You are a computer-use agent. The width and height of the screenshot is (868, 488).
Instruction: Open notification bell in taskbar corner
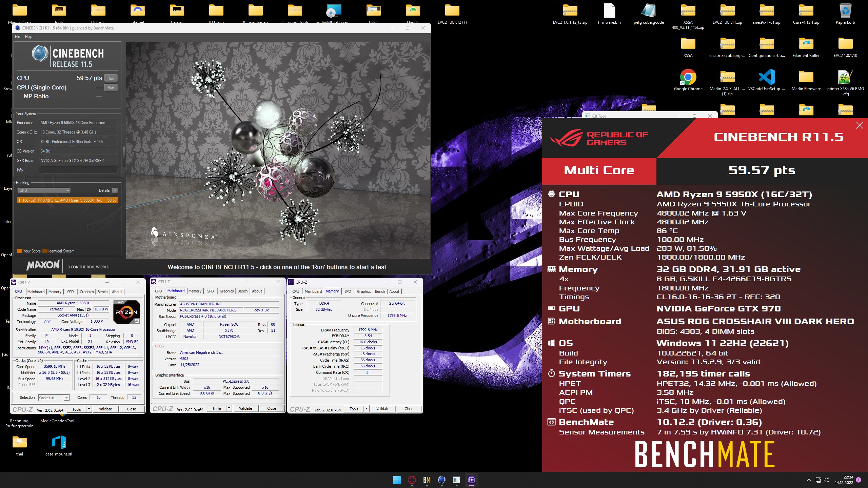tap(859, 480)
